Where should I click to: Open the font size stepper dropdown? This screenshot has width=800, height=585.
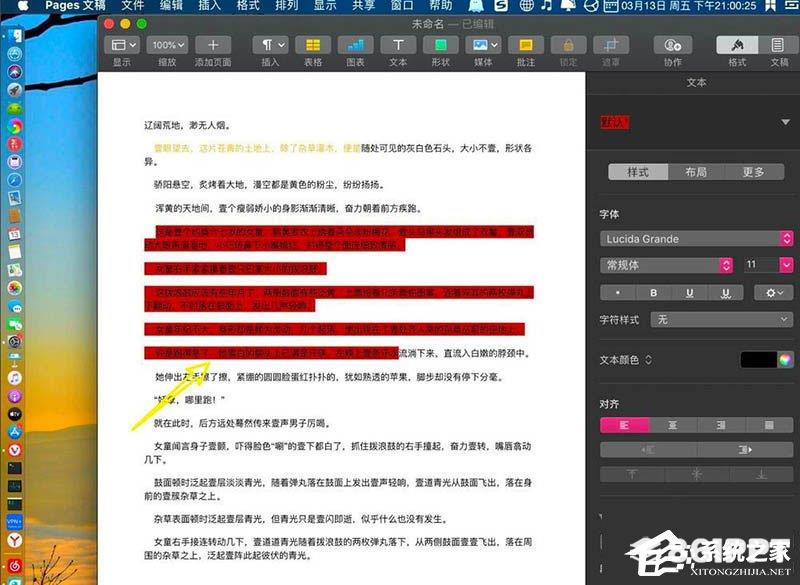click(x=786, y=265)
